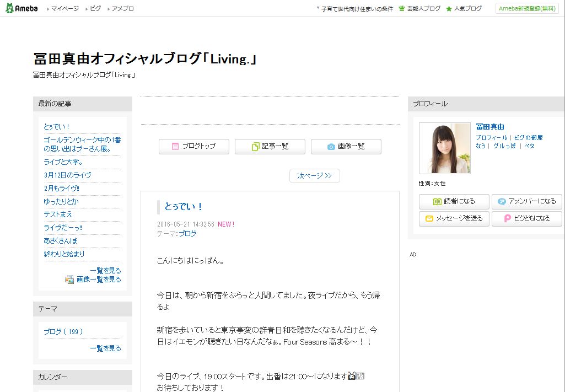565x392 pixels.
Task: Open なう link in profile
Action: [x=481, y=146]
